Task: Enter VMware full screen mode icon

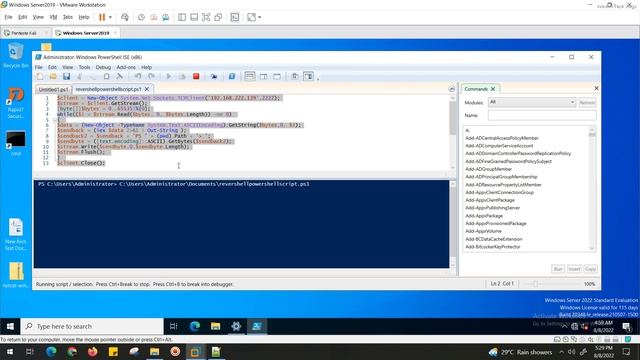Action: point(206,17)
